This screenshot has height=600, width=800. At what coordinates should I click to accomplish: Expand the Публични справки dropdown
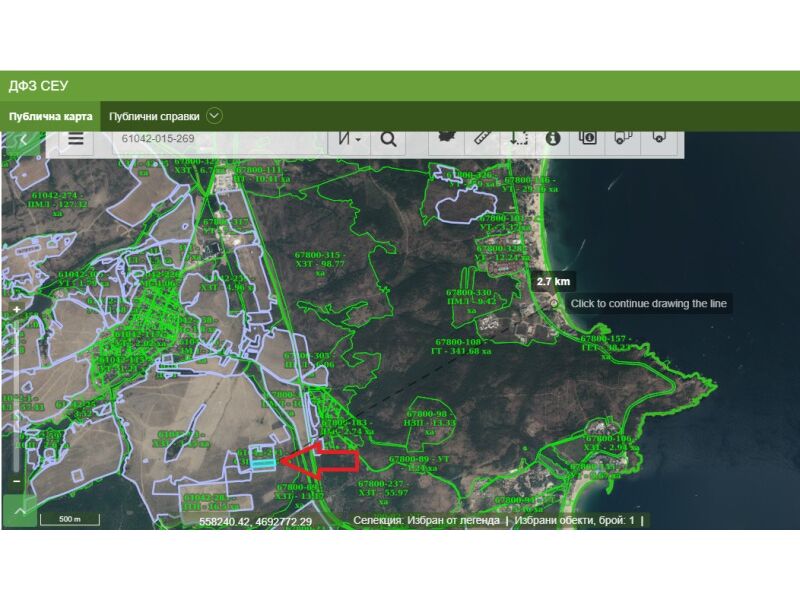(215, 115)
